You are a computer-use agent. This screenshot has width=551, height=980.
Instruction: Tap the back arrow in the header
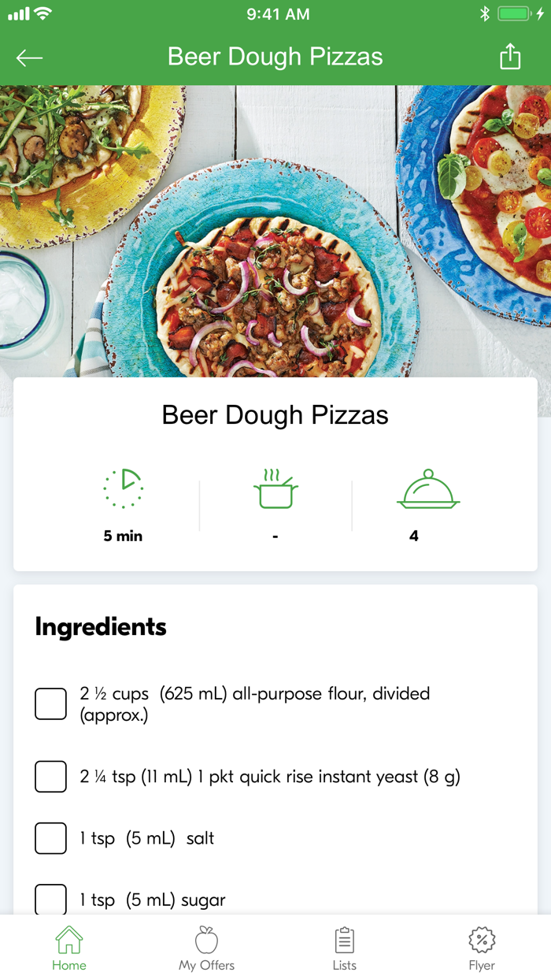click(x=30, y=57)
